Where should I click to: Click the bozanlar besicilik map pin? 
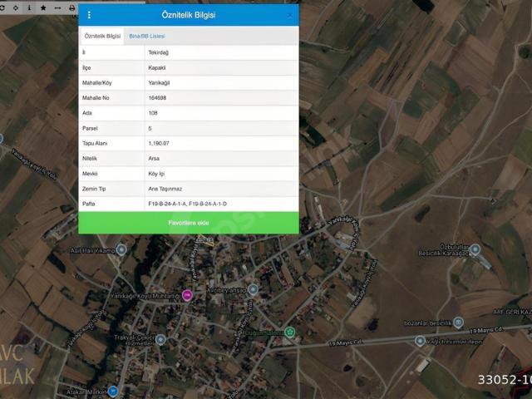click(458, 323)
